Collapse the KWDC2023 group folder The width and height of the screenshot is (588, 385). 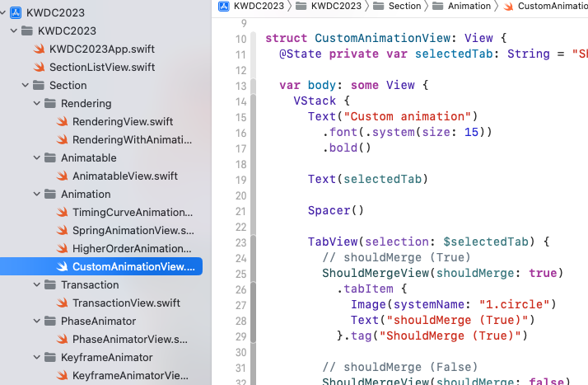(14, 31)
